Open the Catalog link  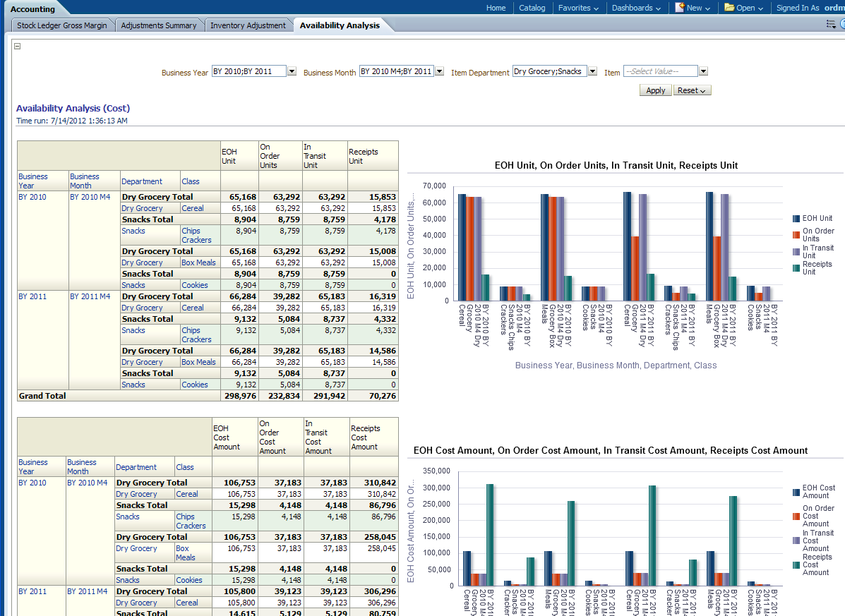coord(532,8)
